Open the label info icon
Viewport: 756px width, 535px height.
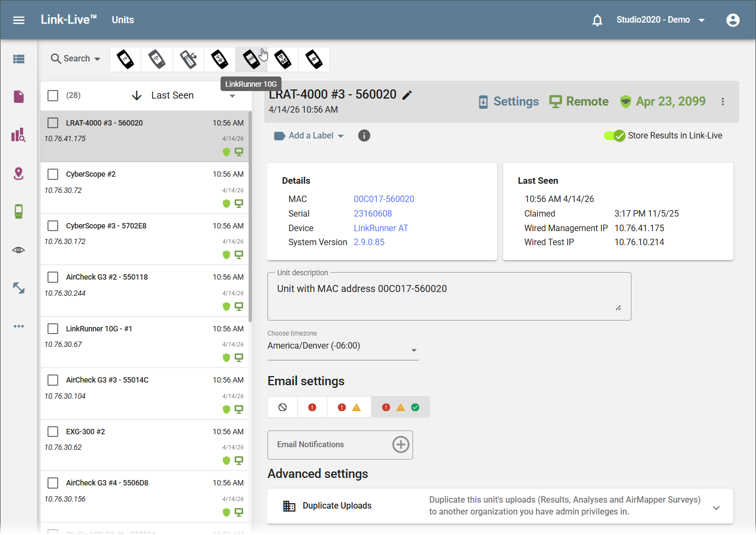tap(365, 136)
